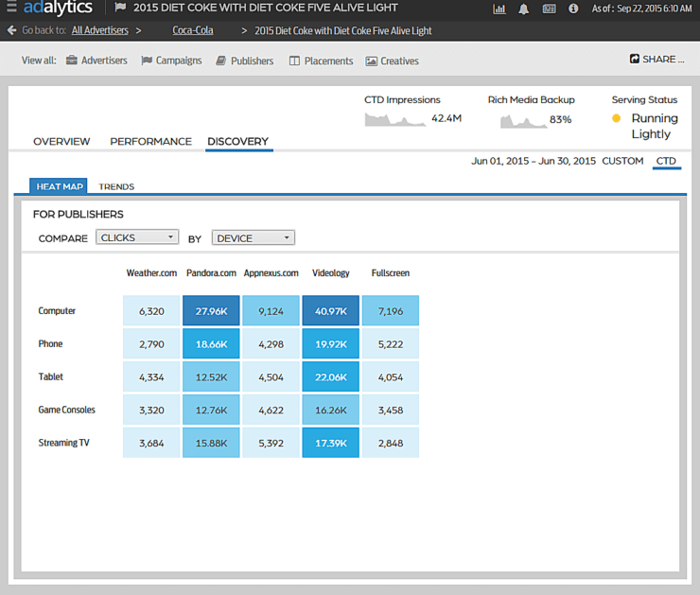700x595 pixels.
Task: Switch to the PERFORMANCE tab
Action: [151, 142]
